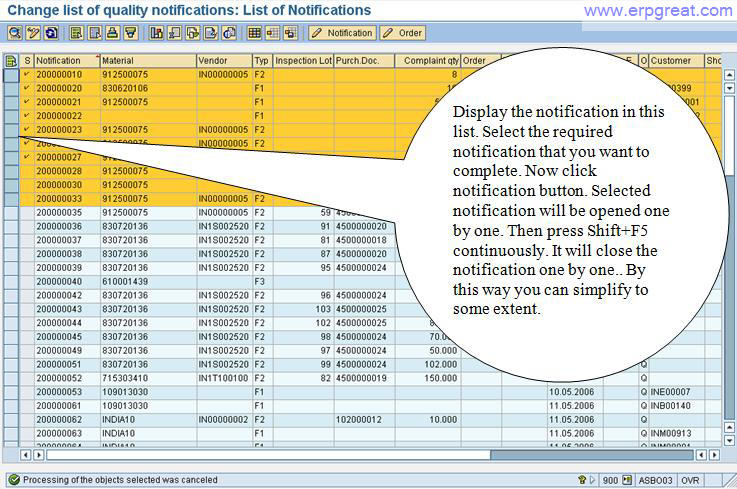Click notification number 200000036

pyautogui.click(x=59, y=227)
